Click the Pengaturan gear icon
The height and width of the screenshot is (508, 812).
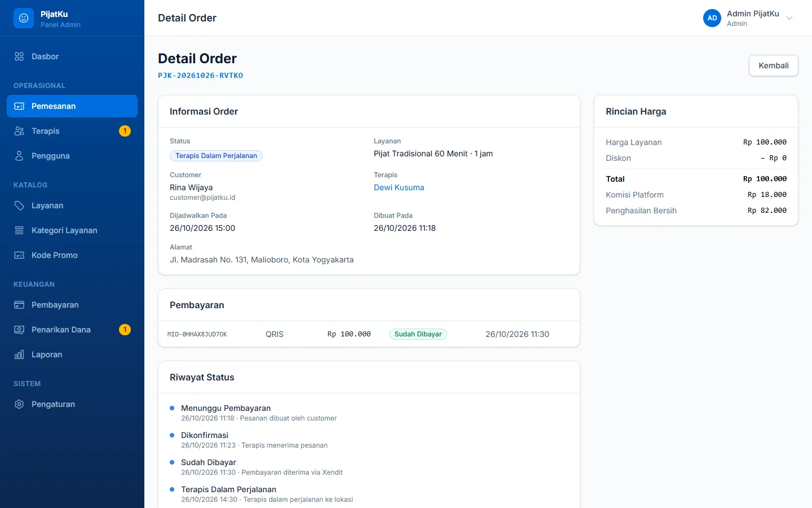pos(19,404)
